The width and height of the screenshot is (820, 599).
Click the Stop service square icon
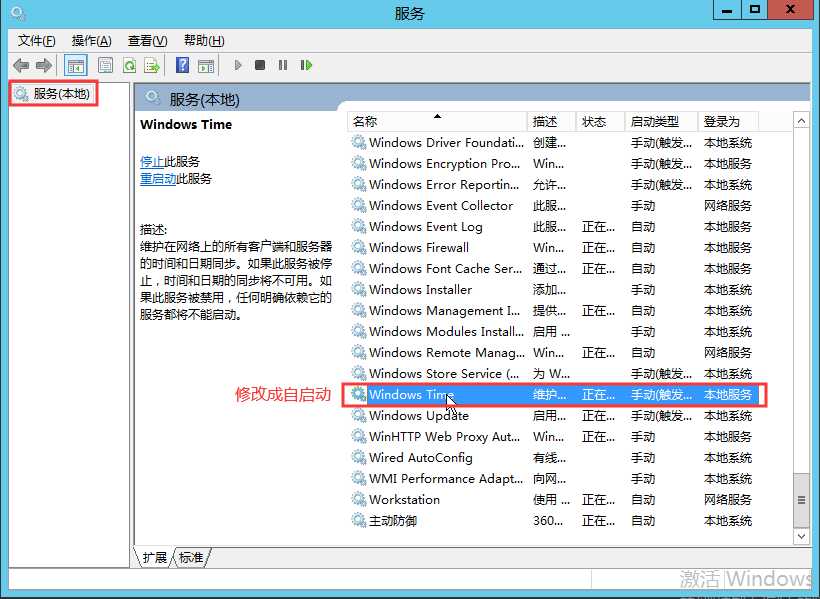coord(259,65)
